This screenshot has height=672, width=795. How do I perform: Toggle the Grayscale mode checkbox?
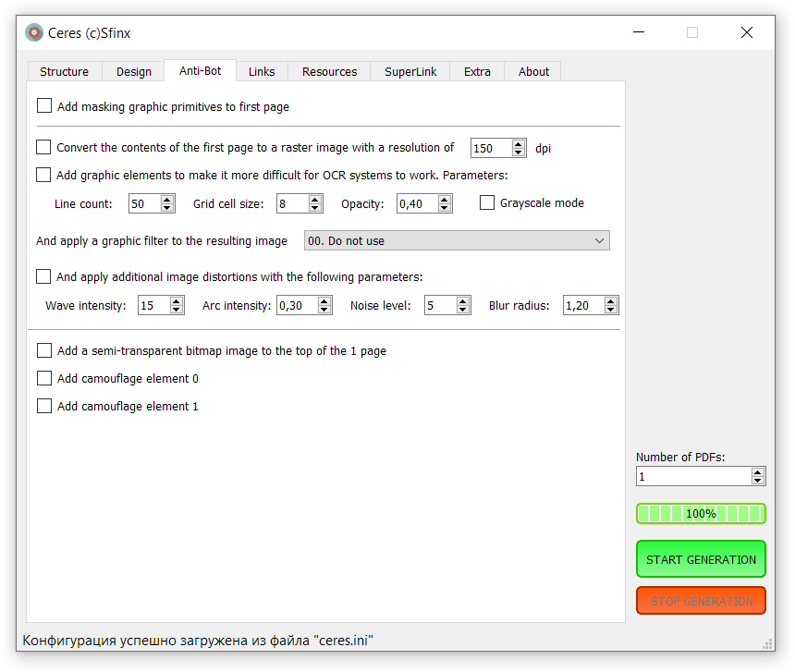point(487,203)
